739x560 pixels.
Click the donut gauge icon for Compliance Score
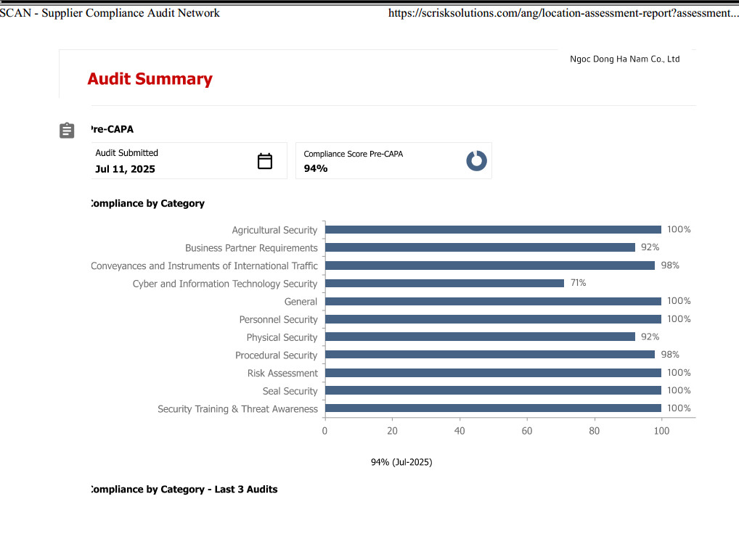[476, 160]
